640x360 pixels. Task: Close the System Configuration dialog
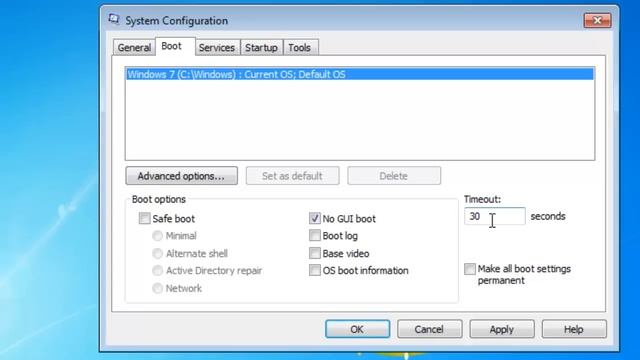pos(598,20)
